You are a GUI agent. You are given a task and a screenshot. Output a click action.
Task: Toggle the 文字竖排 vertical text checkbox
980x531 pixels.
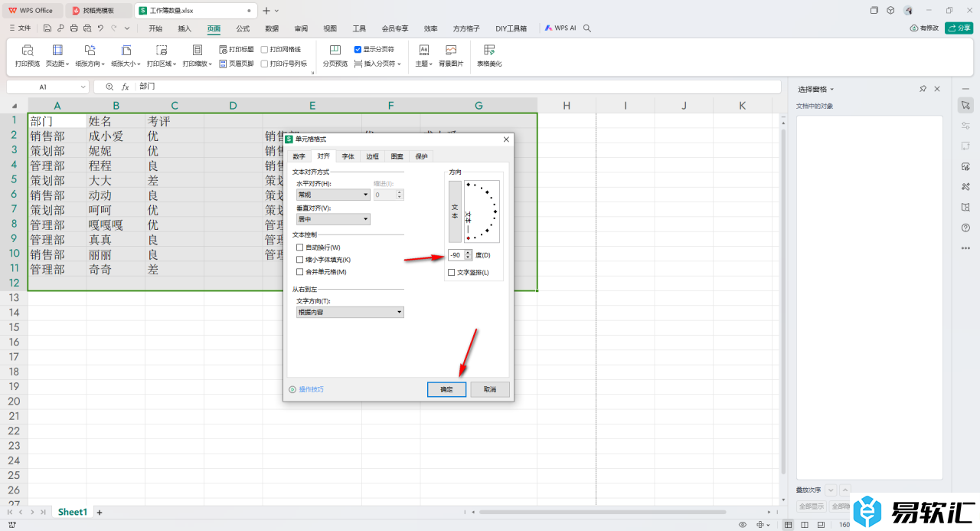pos(452,272)
